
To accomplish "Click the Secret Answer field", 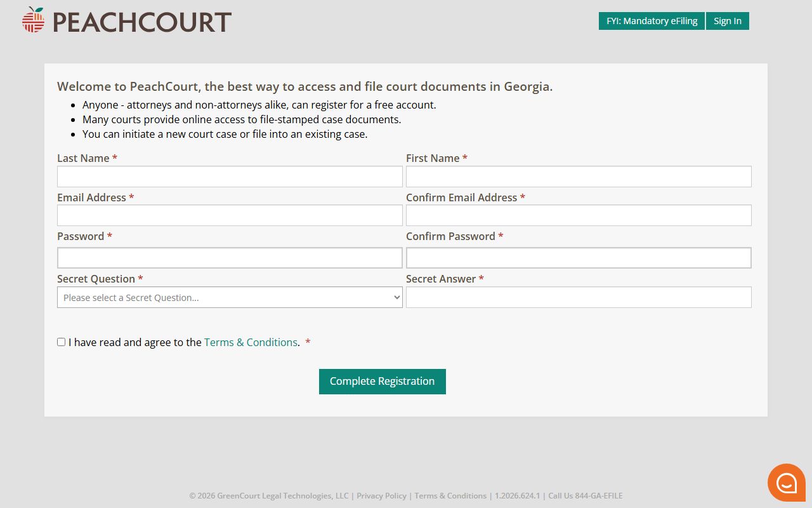I will (x=579, y=297).
